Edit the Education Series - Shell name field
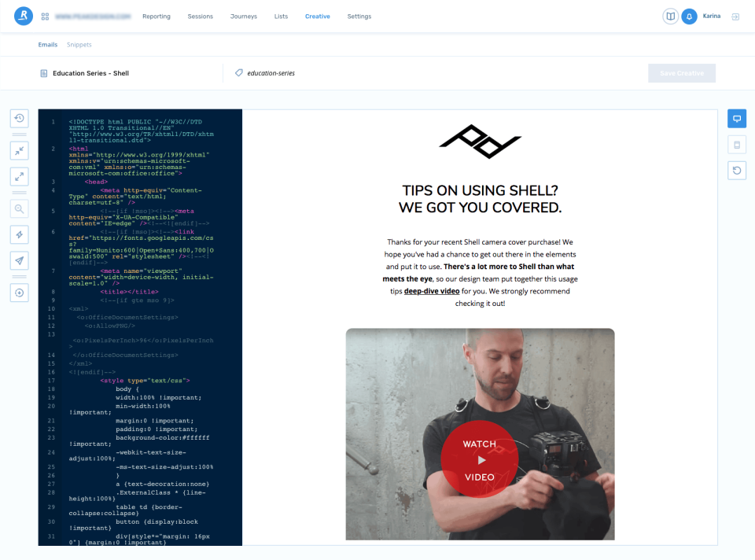 click(x=90, y=73)
